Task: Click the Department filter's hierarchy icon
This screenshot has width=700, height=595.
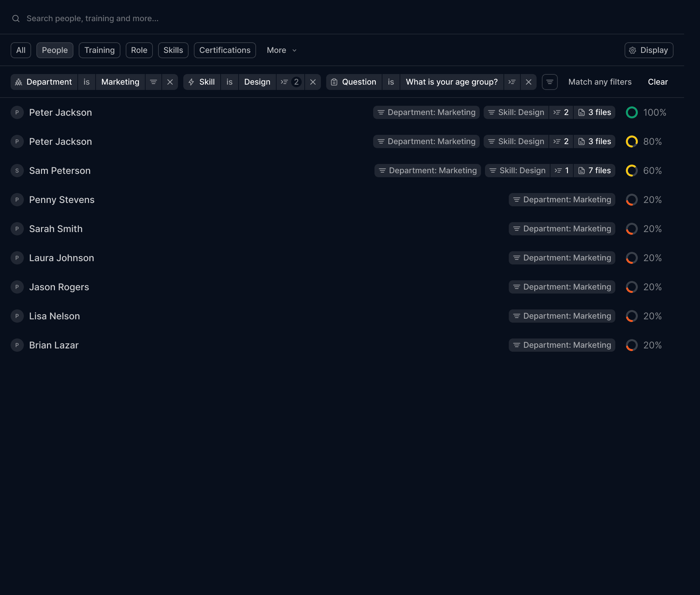Action: tap(19, 82)
